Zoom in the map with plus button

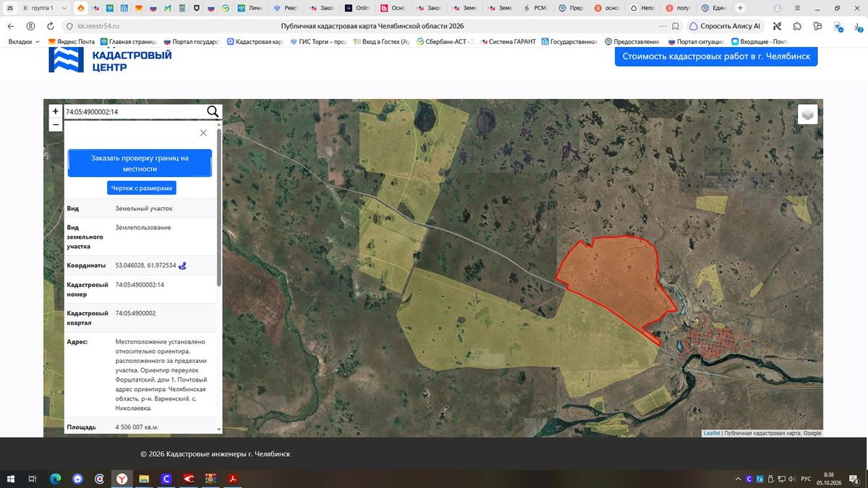coord(55,111)
